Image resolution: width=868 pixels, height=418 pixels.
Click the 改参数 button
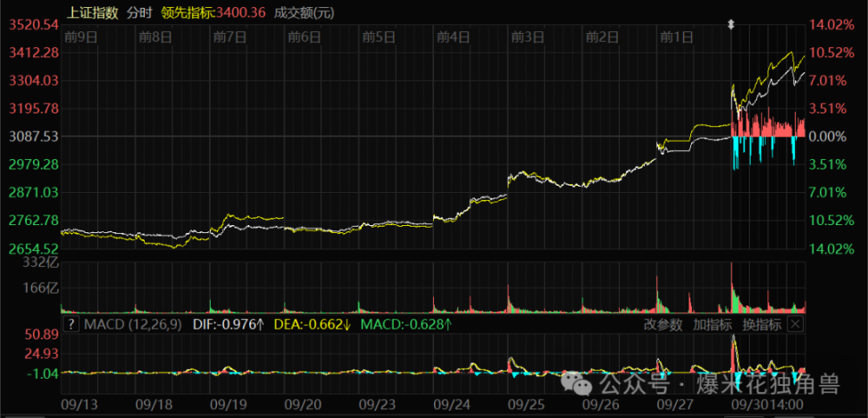664,324
